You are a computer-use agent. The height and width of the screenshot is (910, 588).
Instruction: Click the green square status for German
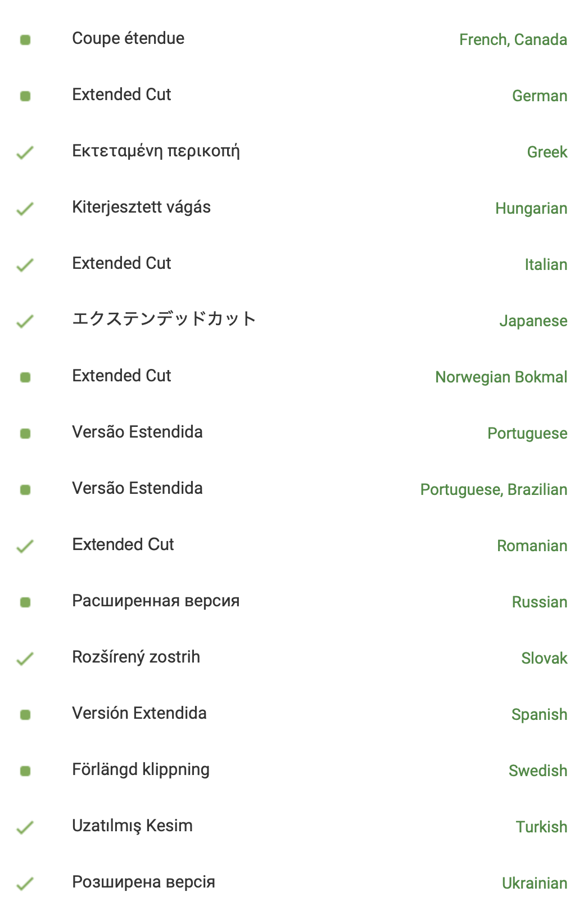(x=25, y=96)
